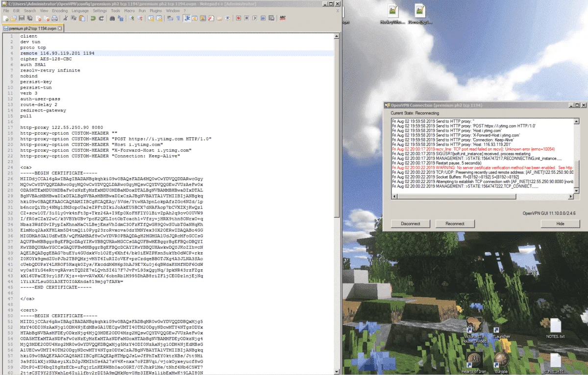The image size is (588, 375).
Task: Click the 'http-proxy 122.55.250.90 8080' line
Action: tap(62, 127)
